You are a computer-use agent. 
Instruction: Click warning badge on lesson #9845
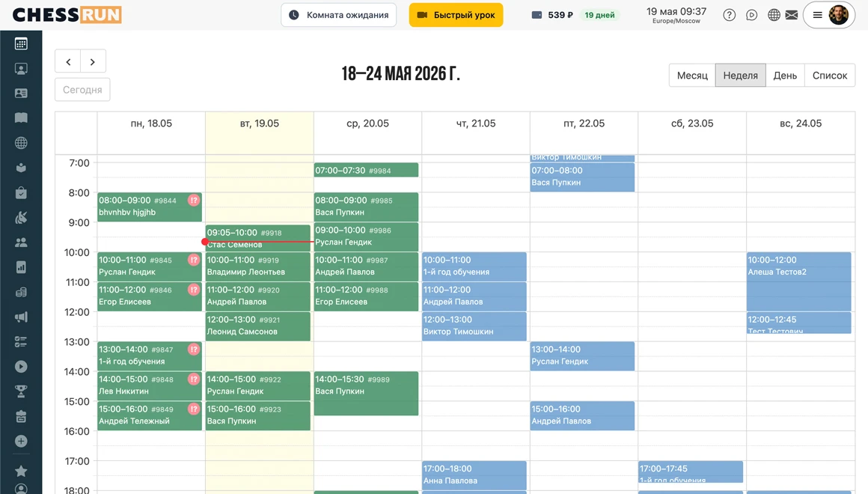coord(193,260)
